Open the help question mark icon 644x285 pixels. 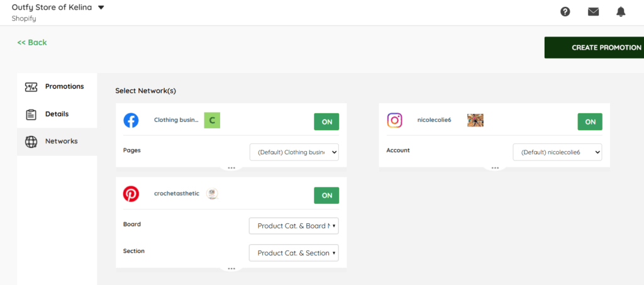click(x=565, y=11)
